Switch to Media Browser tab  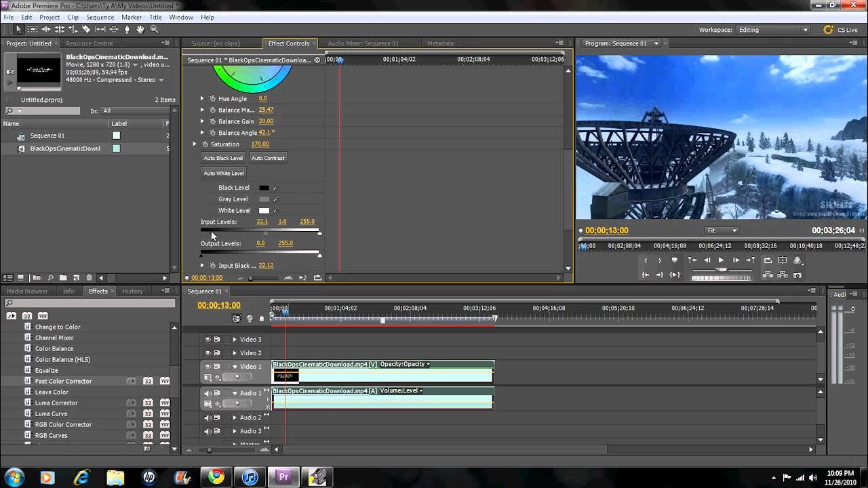point(27,291)
